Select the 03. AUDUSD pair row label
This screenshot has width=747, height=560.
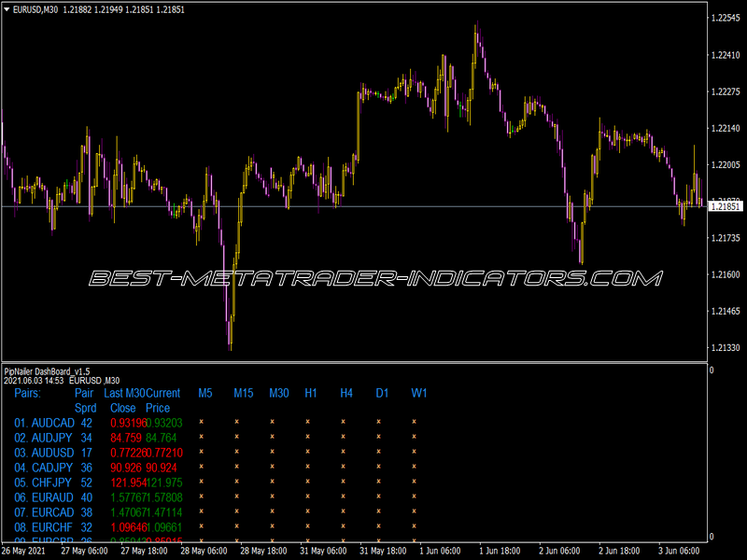pos(44,453)
